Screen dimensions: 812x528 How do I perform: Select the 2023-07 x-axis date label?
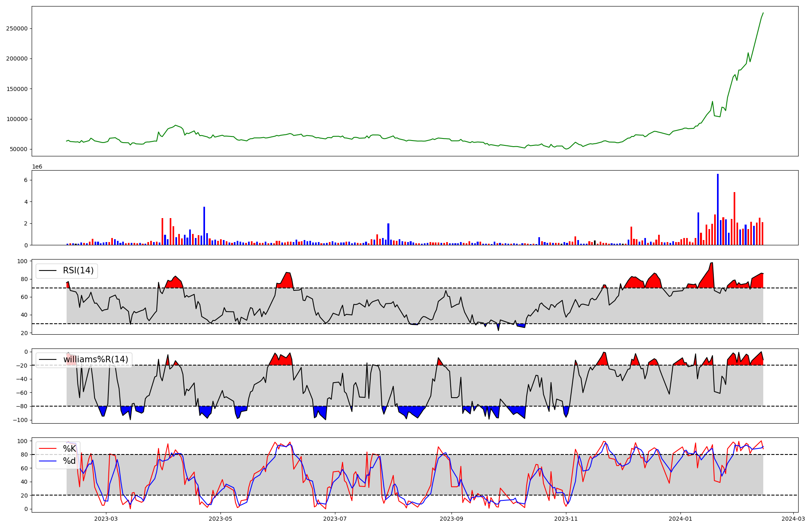(x=335, y=519)
